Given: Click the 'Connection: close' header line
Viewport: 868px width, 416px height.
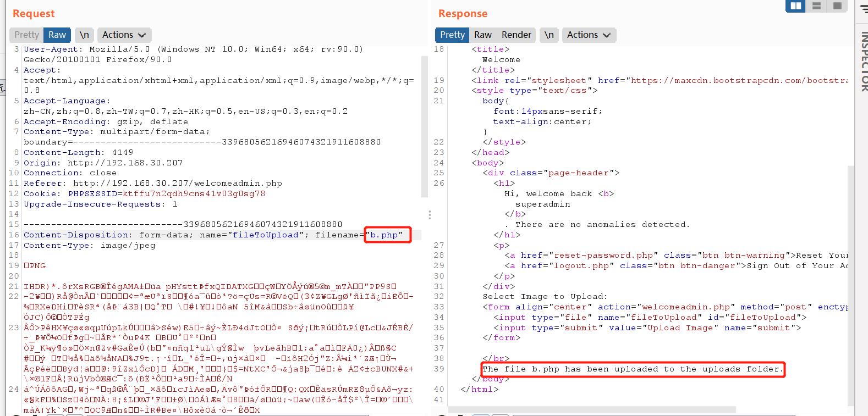Looking at the screenshot, I should point(70,173).
